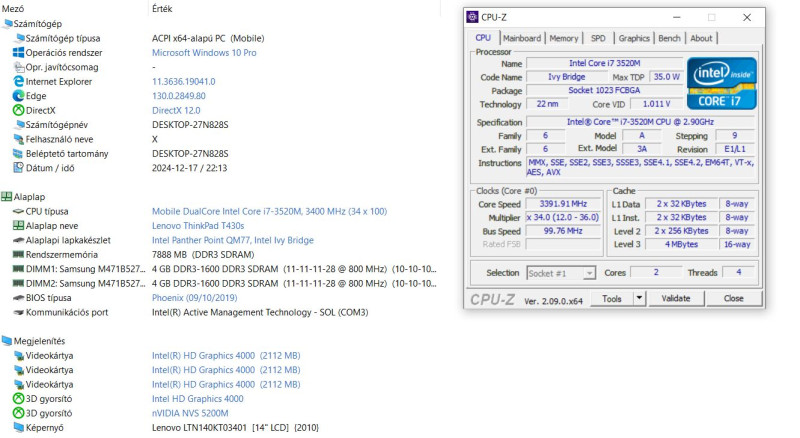The height and width of the screenshot is (438, 800).
Task: Click the DESKTOP-27N828S computer name value
Action: click(190, 125)
